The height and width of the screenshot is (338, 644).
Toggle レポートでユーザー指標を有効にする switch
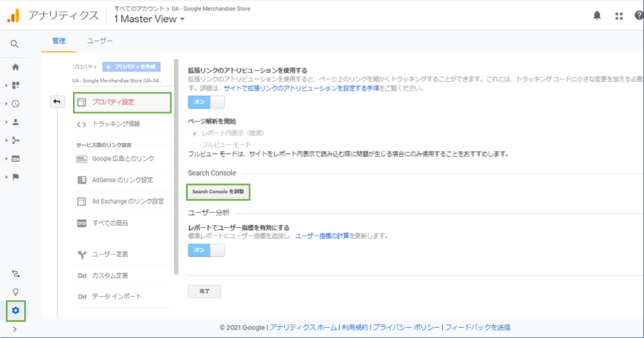(x=206, y=250)
